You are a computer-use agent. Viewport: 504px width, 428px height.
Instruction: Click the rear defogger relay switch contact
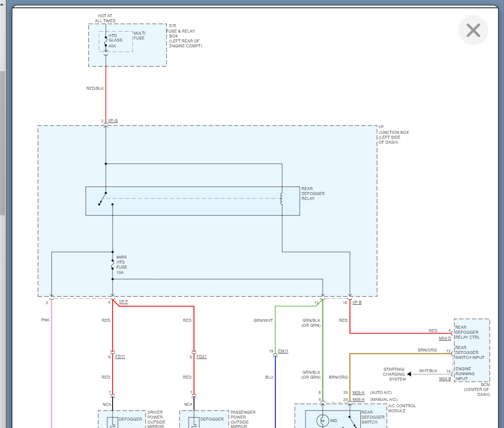(102, 198)
